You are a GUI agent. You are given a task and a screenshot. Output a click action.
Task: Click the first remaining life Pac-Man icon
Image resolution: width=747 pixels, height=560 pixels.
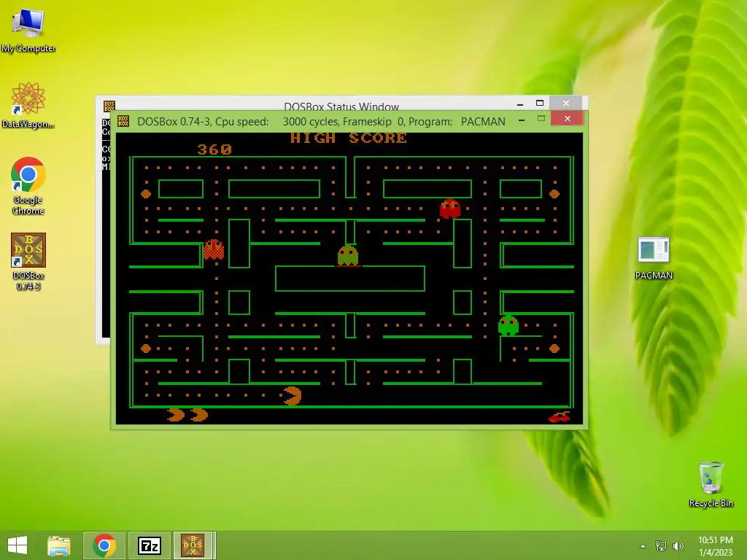pyautogui.click(x=176, y=415)
